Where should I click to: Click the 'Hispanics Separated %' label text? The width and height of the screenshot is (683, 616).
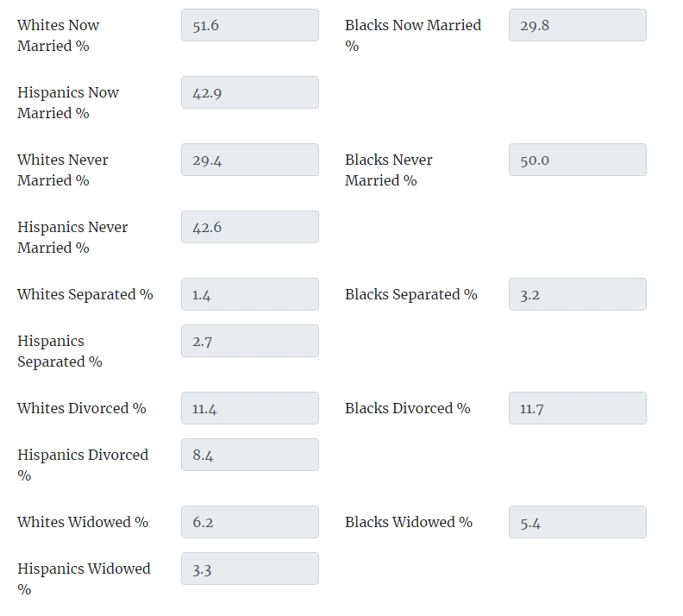[59, 351]
